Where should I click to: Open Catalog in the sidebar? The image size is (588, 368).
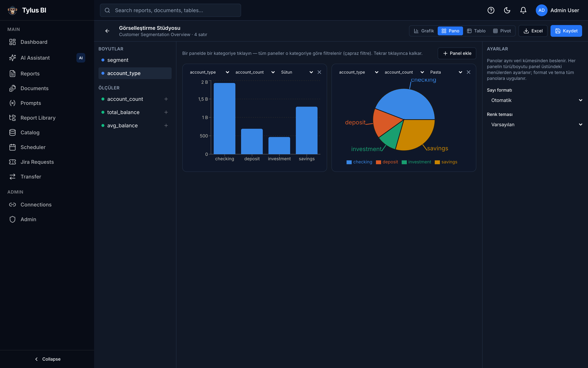47,132
